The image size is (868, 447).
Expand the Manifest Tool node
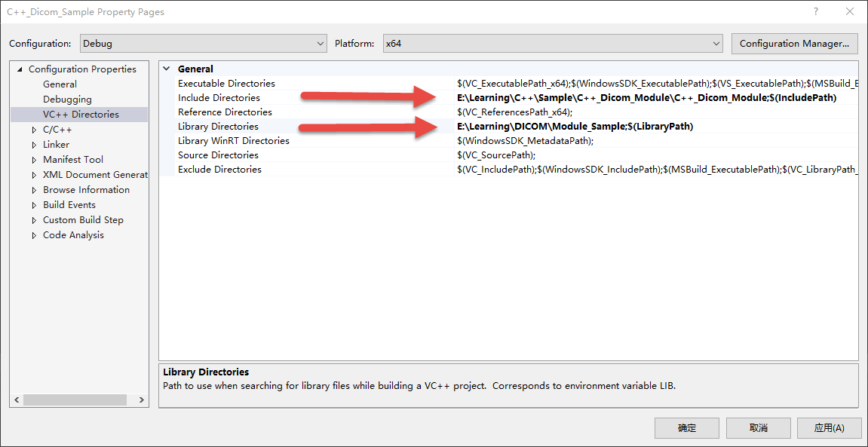click(x=33, y=159)
